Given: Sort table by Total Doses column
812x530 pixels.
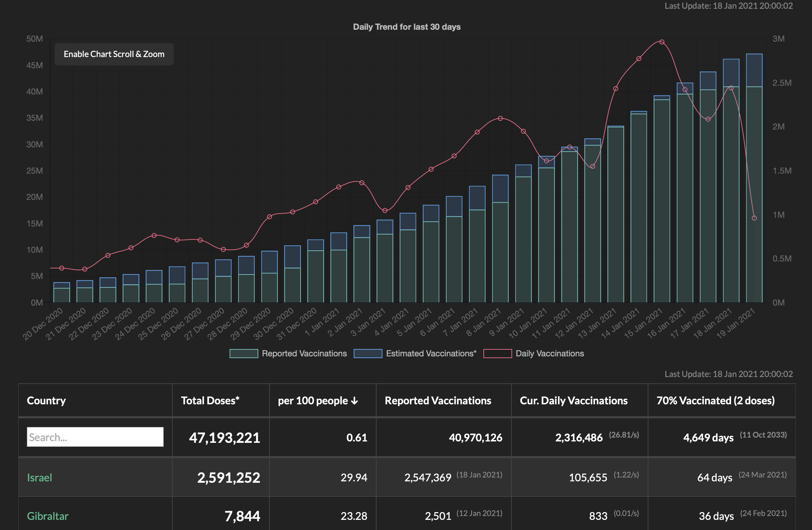Looking at the screenshot, I should click(x=210, y=400).
